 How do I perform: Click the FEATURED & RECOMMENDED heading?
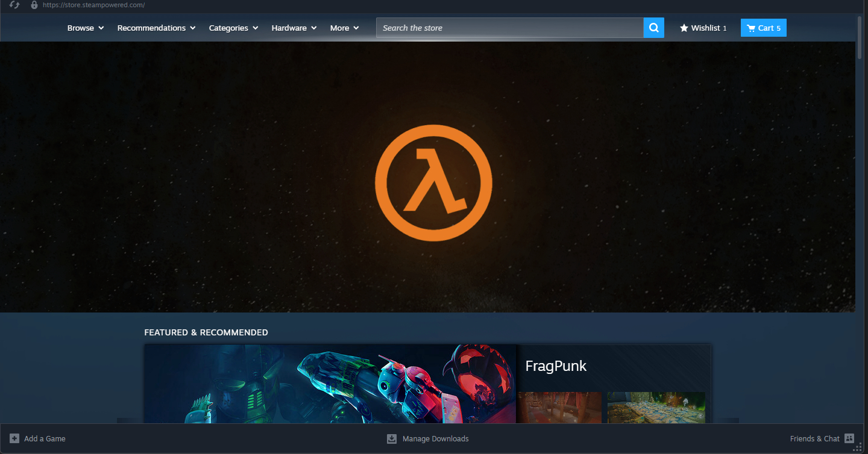point(206,332)
